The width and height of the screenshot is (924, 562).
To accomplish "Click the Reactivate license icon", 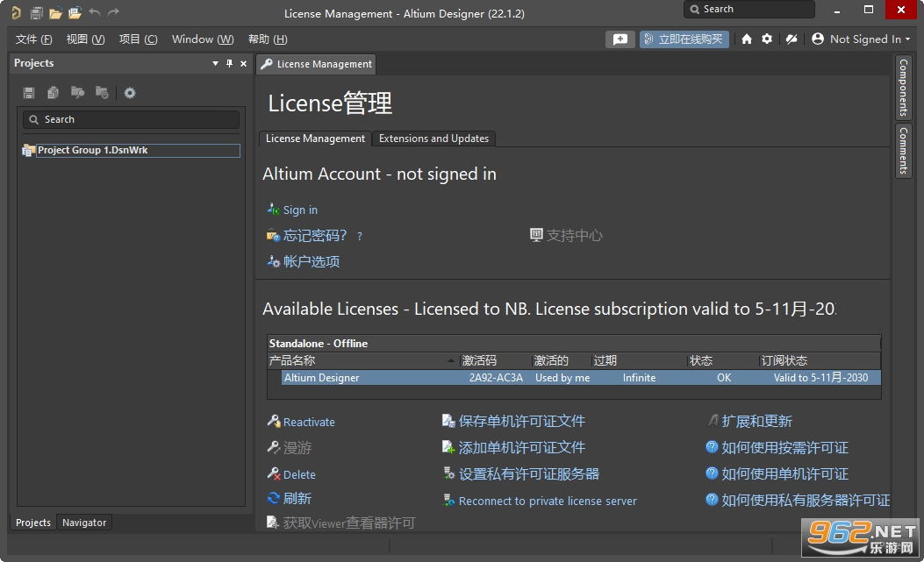I will point(274,421).
